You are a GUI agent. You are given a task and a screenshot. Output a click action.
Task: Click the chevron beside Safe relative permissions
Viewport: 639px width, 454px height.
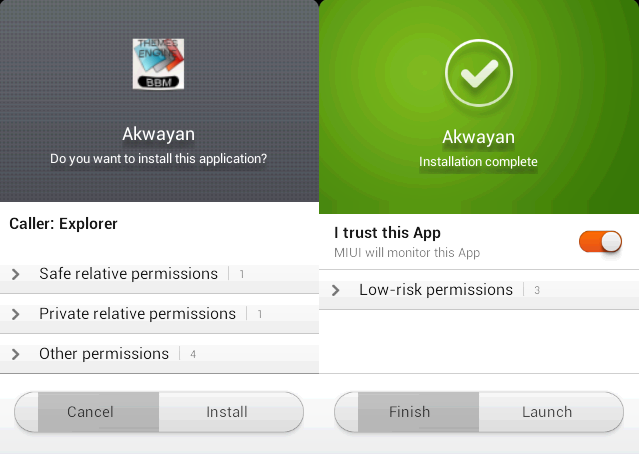[x=15, y=274]
